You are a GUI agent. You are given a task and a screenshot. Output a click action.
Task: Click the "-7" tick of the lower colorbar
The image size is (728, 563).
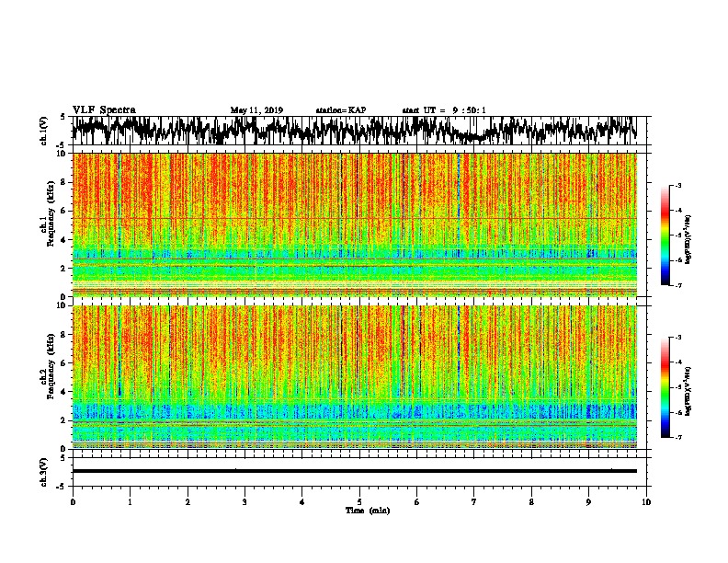tap(678, 437)
